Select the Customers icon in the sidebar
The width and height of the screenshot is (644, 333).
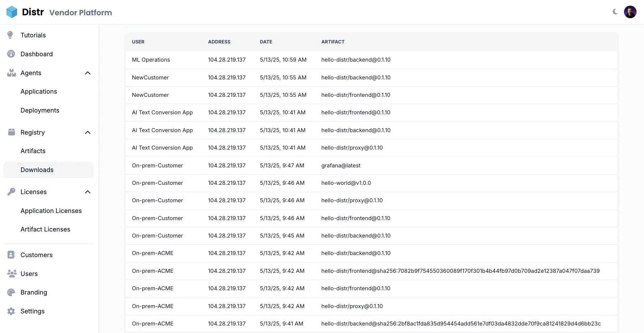[11, 255]
